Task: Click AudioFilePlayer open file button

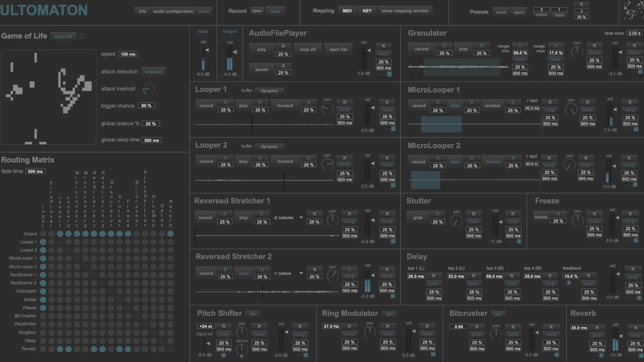Action: [x=338, y=49]
